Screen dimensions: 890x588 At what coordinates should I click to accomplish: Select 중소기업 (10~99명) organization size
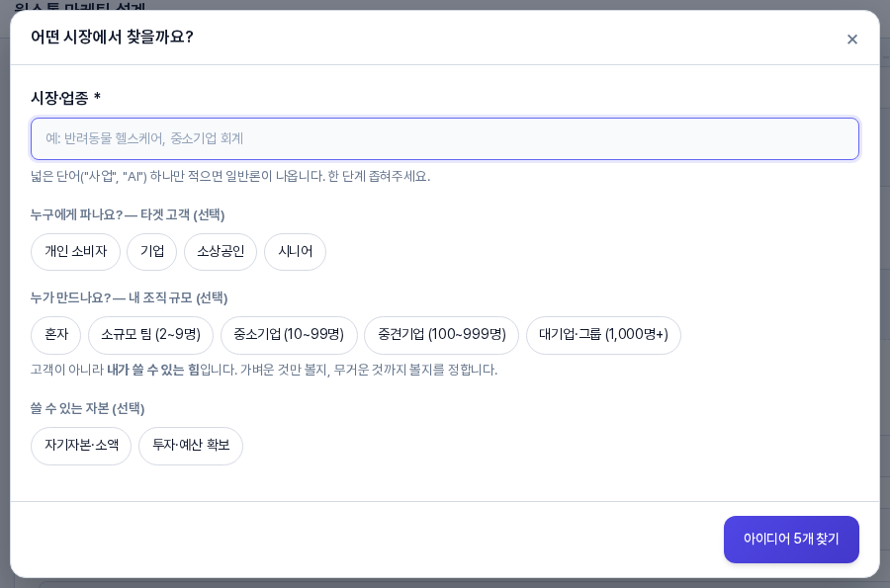(x=289, y=335)
